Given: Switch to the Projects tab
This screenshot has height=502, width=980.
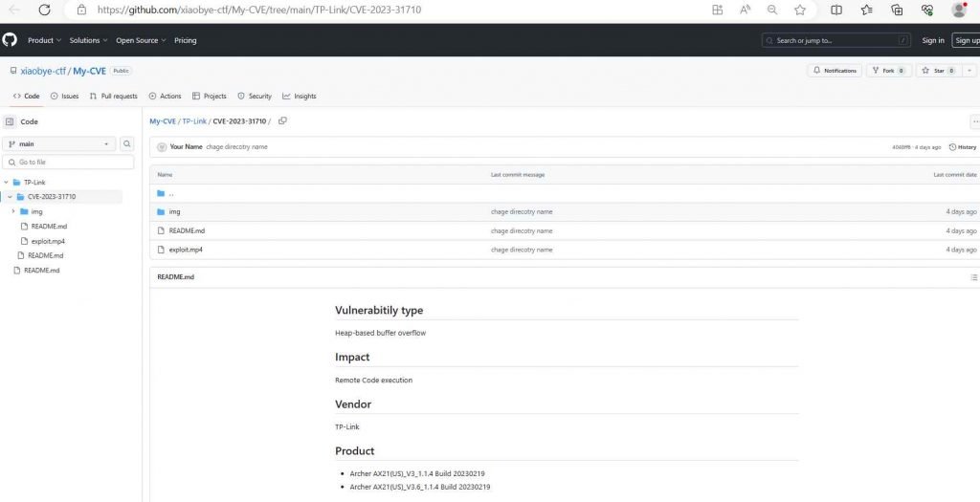Looking at the screenshot, I should 210,97.
